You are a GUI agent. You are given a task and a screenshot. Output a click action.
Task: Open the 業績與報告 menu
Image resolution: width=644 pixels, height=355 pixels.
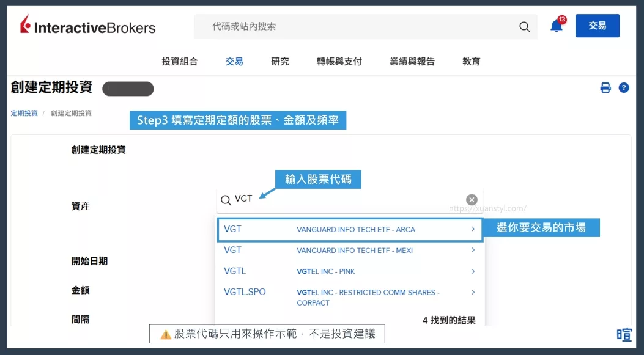tap(412, 61)
